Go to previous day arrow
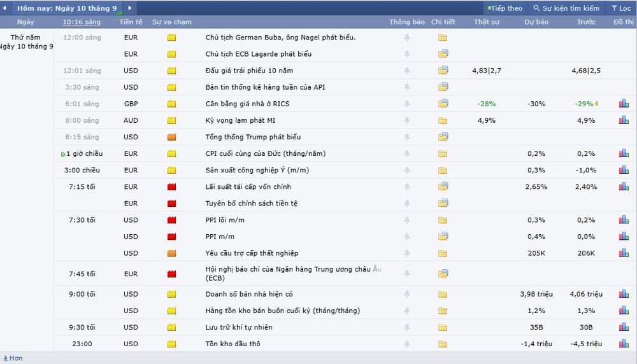This screenshot has height=364, width=637. (4, 8)
